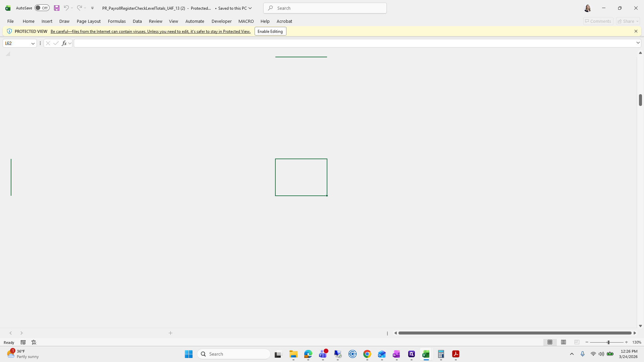The image size is (644, 362).
Task: Click the Insert Function fx icon
Action: pyautogui.click(x=64, y=43)
